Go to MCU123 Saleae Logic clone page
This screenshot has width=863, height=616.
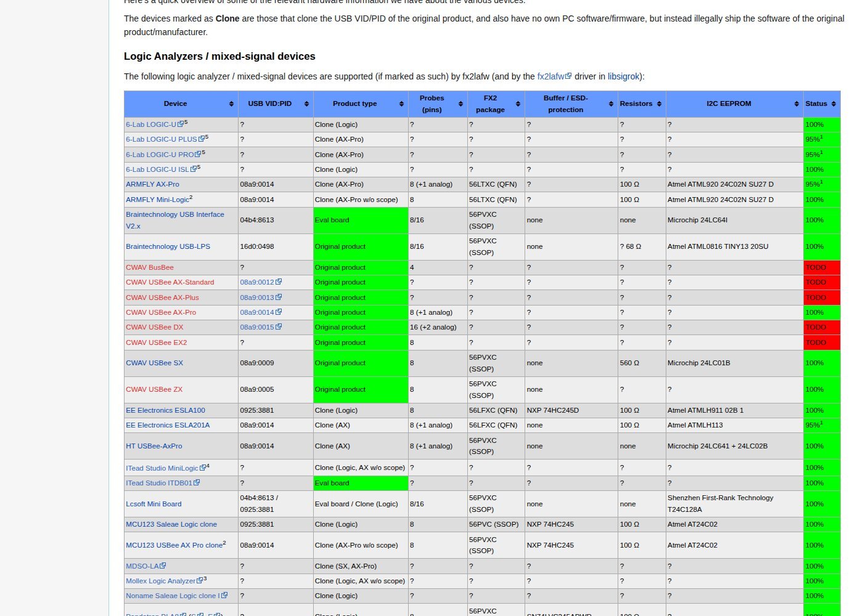[x=171, y=524]
